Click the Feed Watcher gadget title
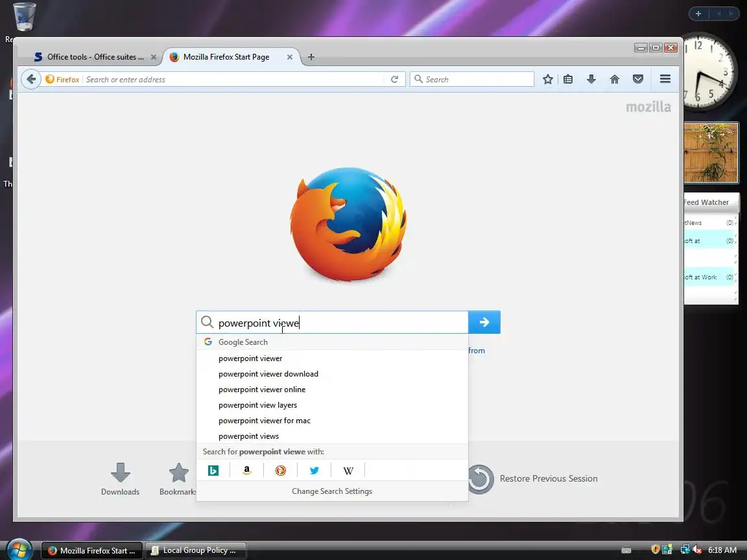Screen dimensions: 747x560 pyautogui.click(x=707, y=202)
